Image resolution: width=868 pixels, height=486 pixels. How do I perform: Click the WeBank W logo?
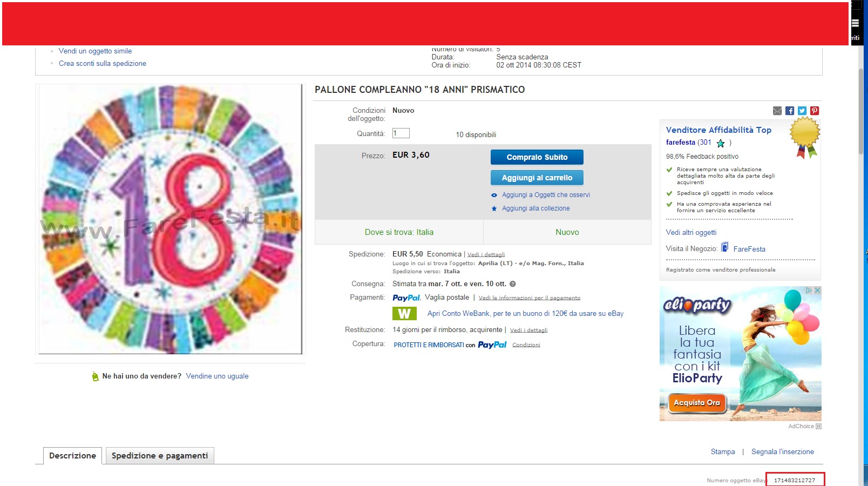(x=404, y=314)
